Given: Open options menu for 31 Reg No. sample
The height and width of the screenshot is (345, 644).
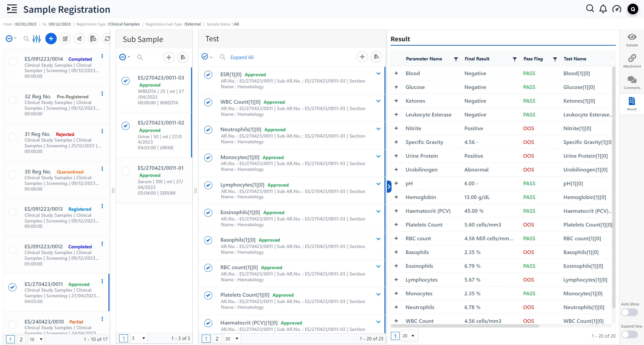Looking at the screenshot, I should pos(102,131).
